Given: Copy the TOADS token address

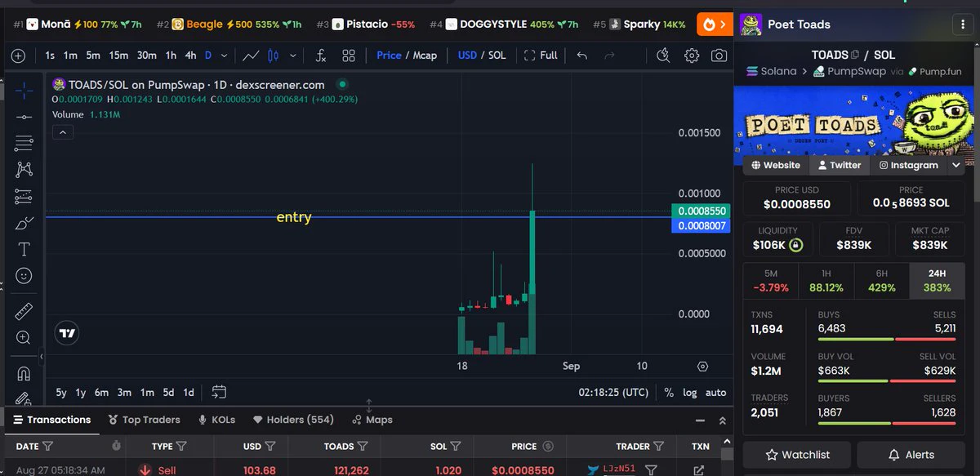Looking at the screenshot, I should (855, 55).
